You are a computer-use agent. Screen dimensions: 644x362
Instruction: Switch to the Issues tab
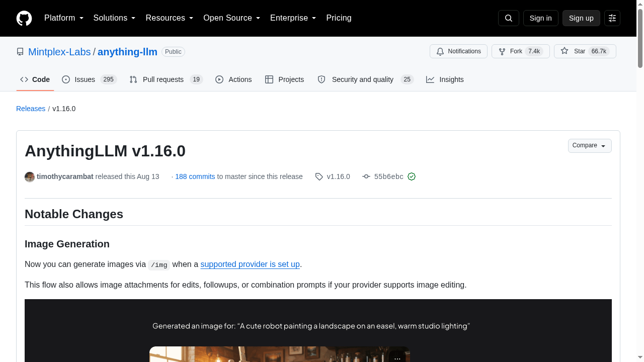pos(90,79)
